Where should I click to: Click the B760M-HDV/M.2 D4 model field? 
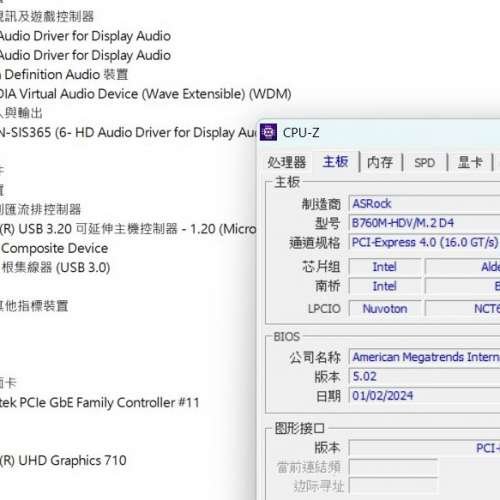(425, 223)
